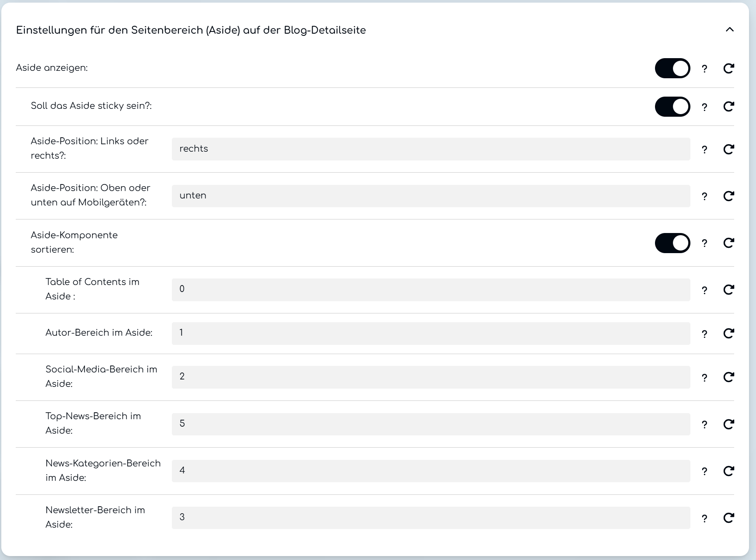Click the 'Aside anzeigen:' label
The height and width of the screenshot is (560, 756).
tap(52, 68)
